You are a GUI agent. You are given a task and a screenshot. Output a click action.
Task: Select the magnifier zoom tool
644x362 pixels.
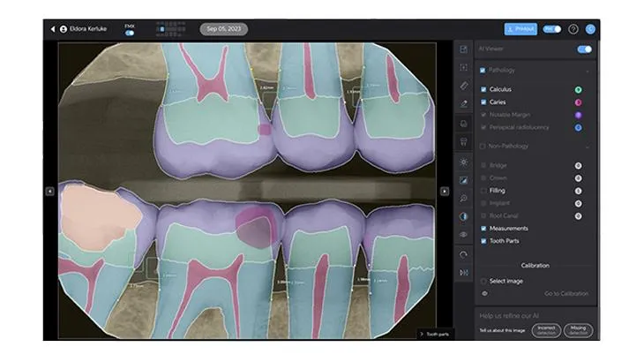pyautogui.click(x=463, y=198)
